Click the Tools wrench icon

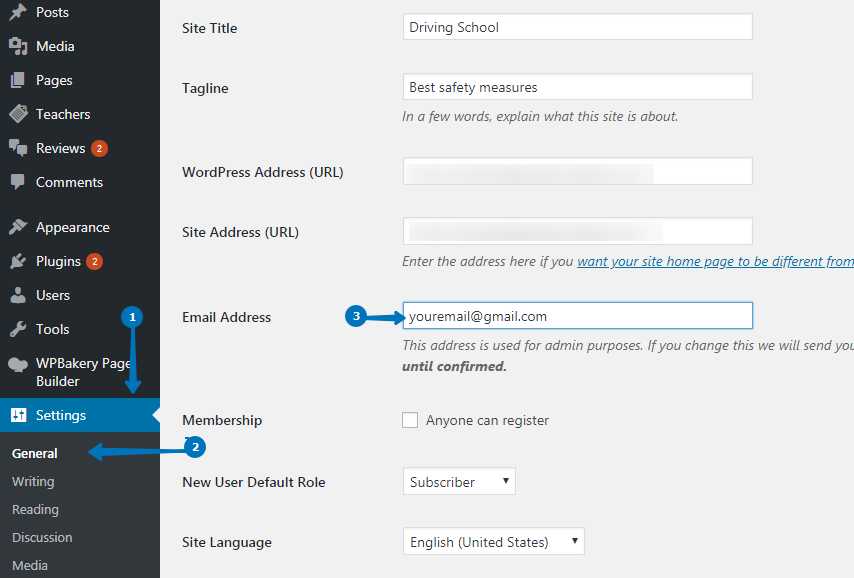point(18,329)
